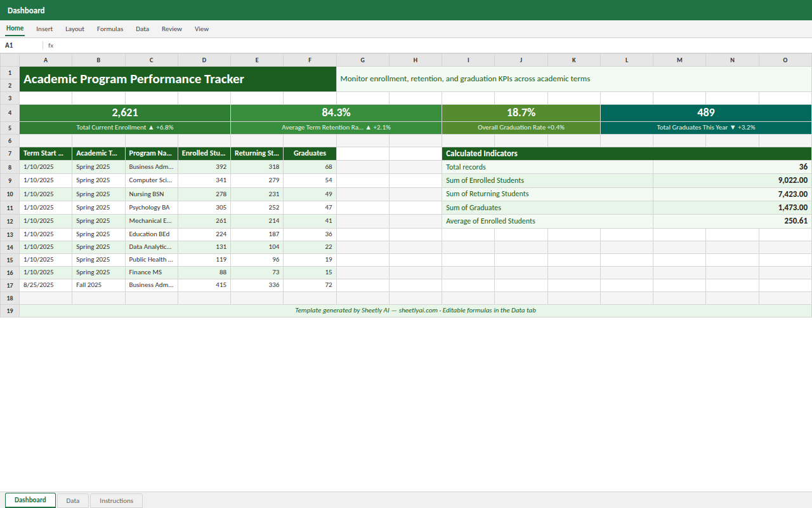Click the 84.3% retention rate value
This screenshot has height=508, width=812.
click(x=336, y=112)
